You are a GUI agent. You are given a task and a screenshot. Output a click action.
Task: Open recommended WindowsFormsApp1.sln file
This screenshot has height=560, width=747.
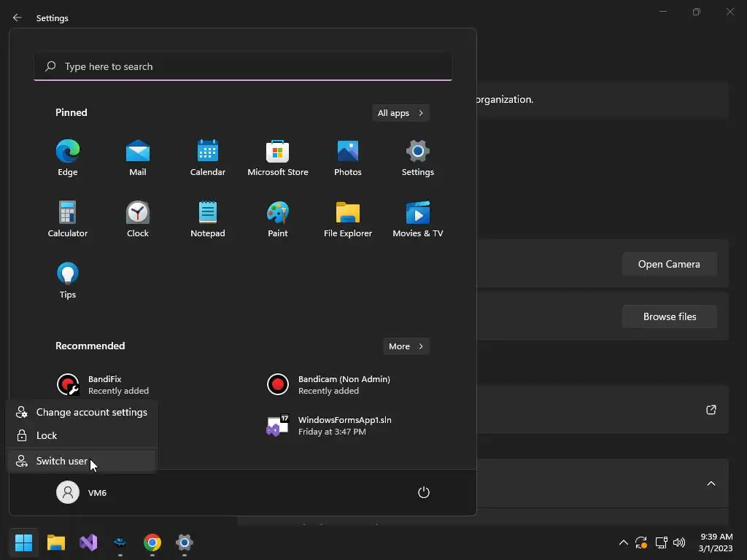pos(329,426)
